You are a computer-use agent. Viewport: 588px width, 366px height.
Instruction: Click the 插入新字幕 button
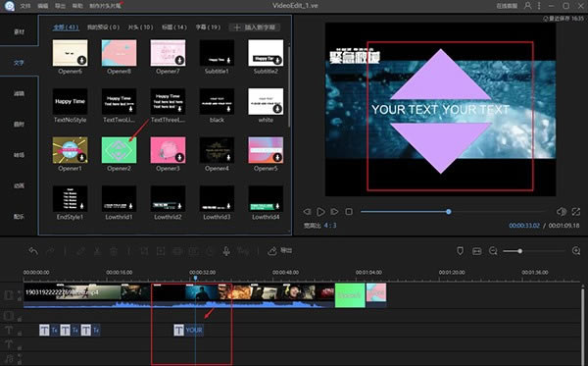pos(255,27)
